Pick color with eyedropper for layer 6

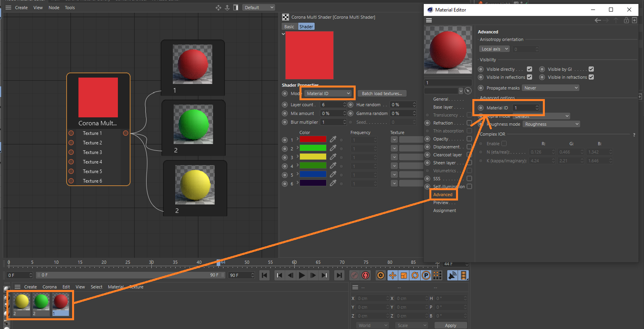(333, 183)
